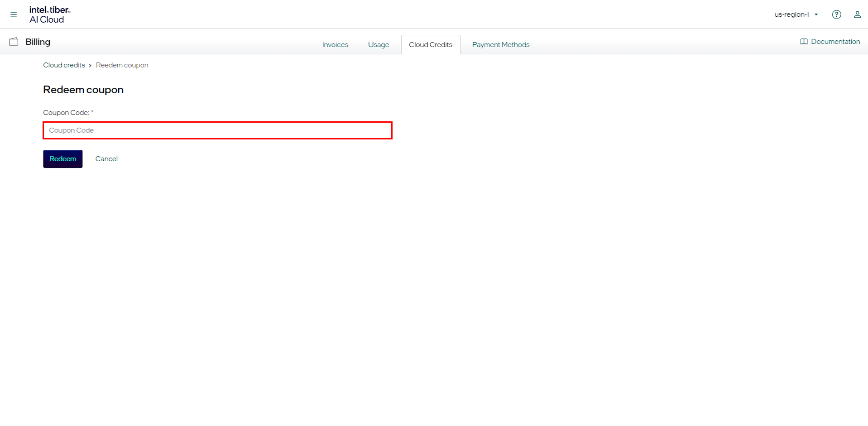Image resolution: width=868 pixels, height=426 pixels.
Task: Click the Documentation book icon
Action: pyautogui.click(x=804, y=42)
